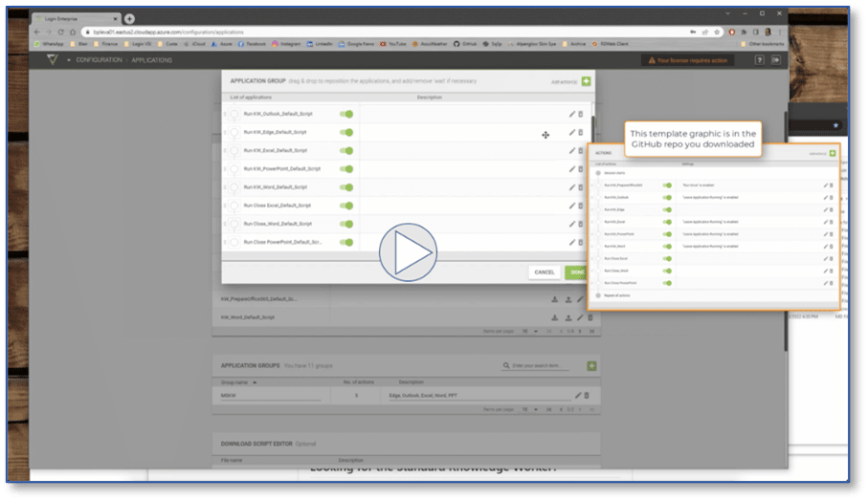Edit the Run KW_Edge_Default_Script row
The height and width of the screenshot is (501, 868).
[572, 132]
